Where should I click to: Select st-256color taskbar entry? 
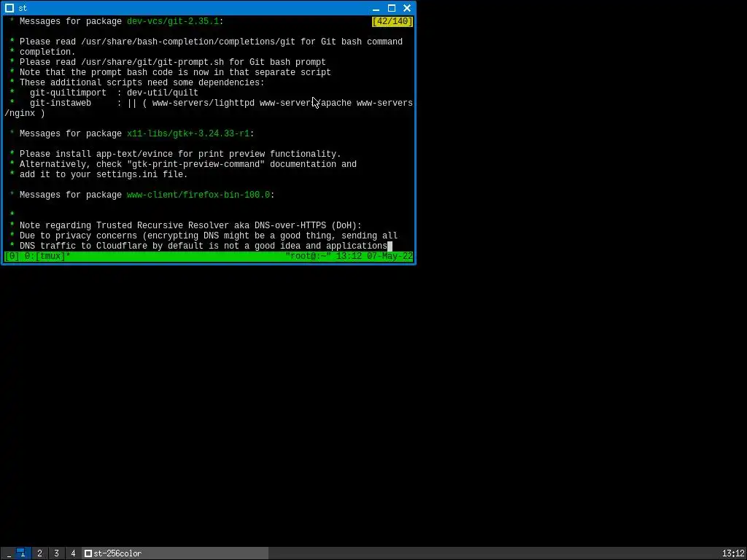click(175, 553)
